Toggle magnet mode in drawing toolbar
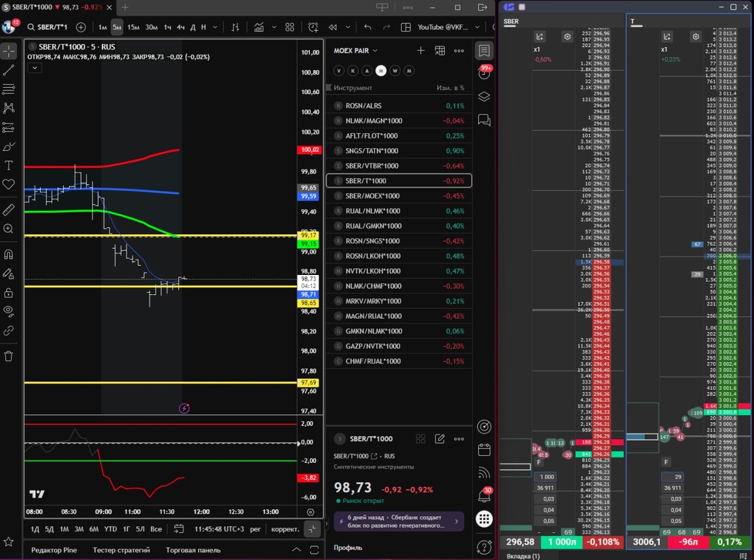The width and height of the screenshot is (754, 560). [9, 254]
